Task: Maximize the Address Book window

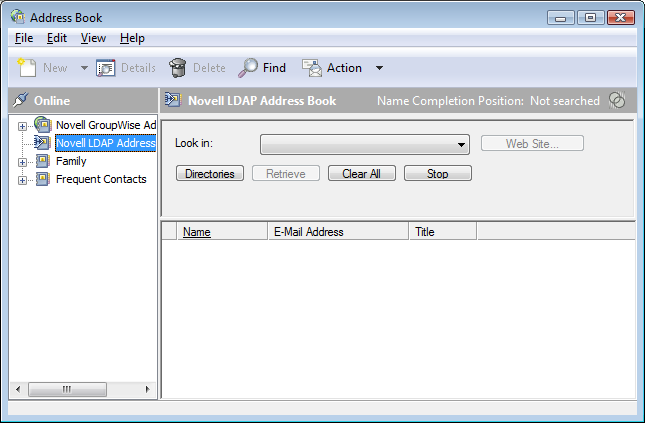Action: pyautogui.click(x=590, y=18)
